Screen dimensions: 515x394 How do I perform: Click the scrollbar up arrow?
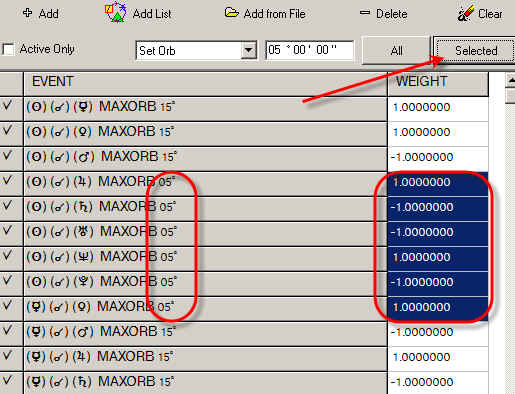[510, 80]
